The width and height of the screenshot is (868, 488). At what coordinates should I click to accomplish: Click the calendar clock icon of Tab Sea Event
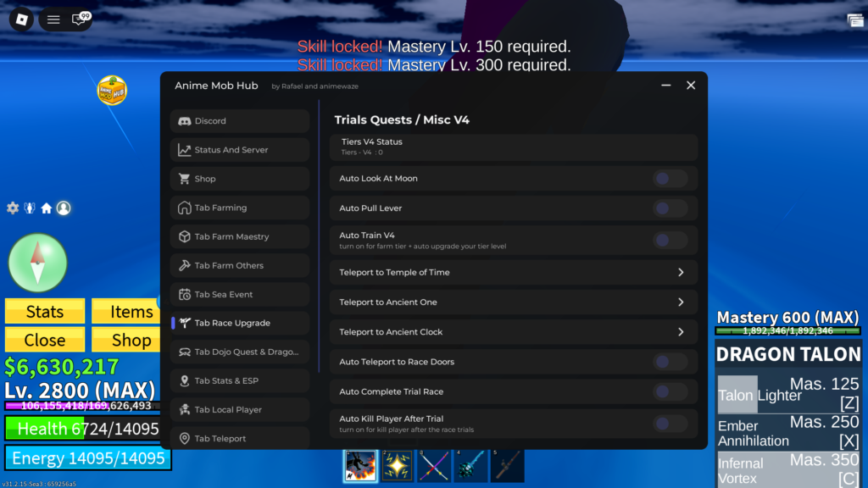click(x=184, y=294)
